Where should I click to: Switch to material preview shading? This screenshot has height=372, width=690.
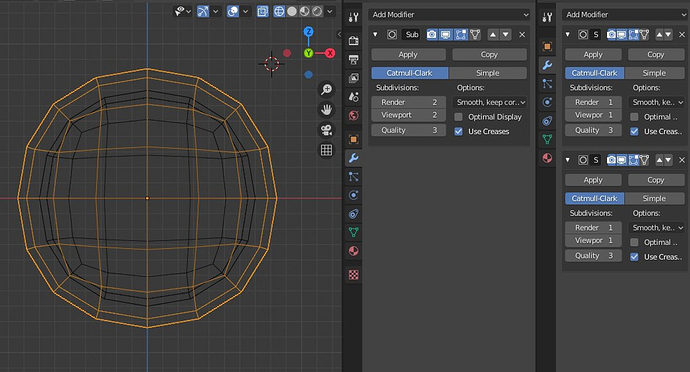(304, 11)
